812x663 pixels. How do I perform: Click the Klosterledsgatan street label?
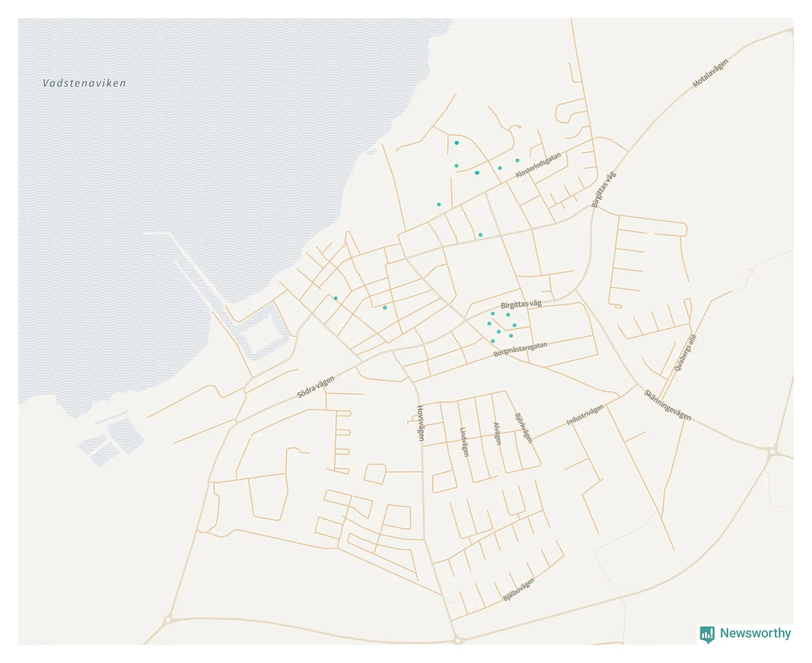pos(538,165)
